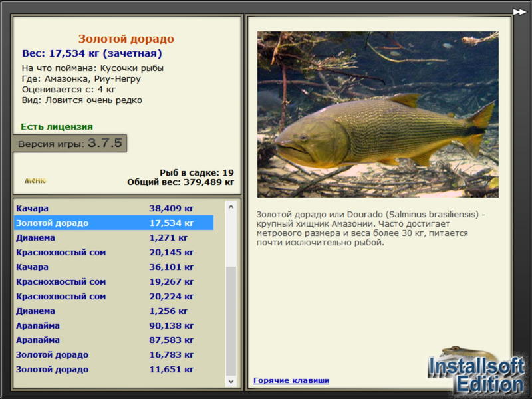The height and width of the screenshot is (399, 532).
Task: Click the fish list scroll up arrow
Action: click(231, 207)
